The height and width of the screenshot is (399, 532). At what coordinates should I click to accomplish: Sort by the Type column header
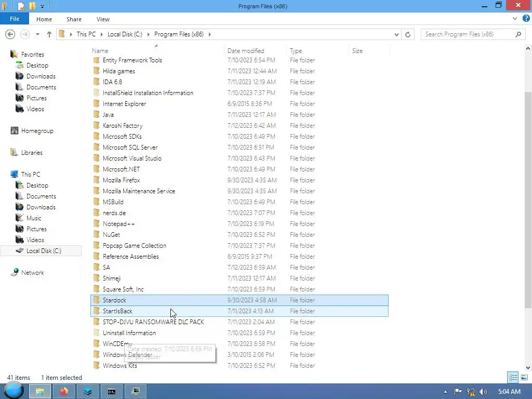pyautogui.click(x=296, y=51)
